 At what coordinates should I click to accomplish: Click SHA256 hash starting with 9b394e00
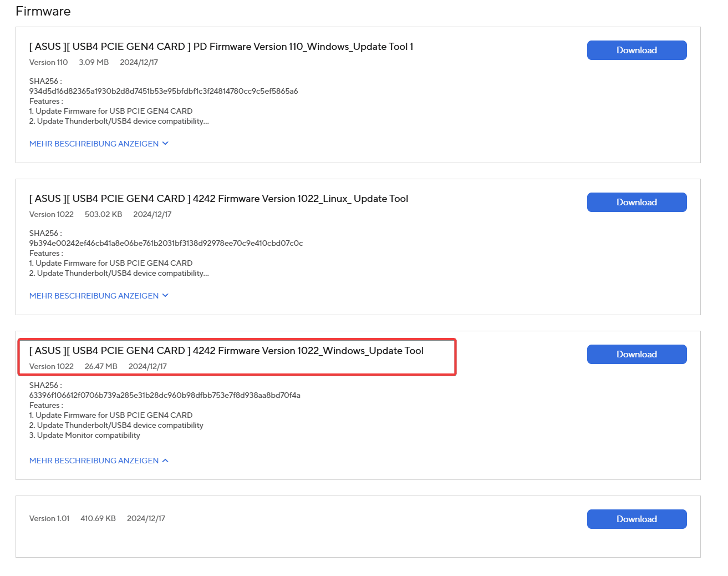(166, 243)
